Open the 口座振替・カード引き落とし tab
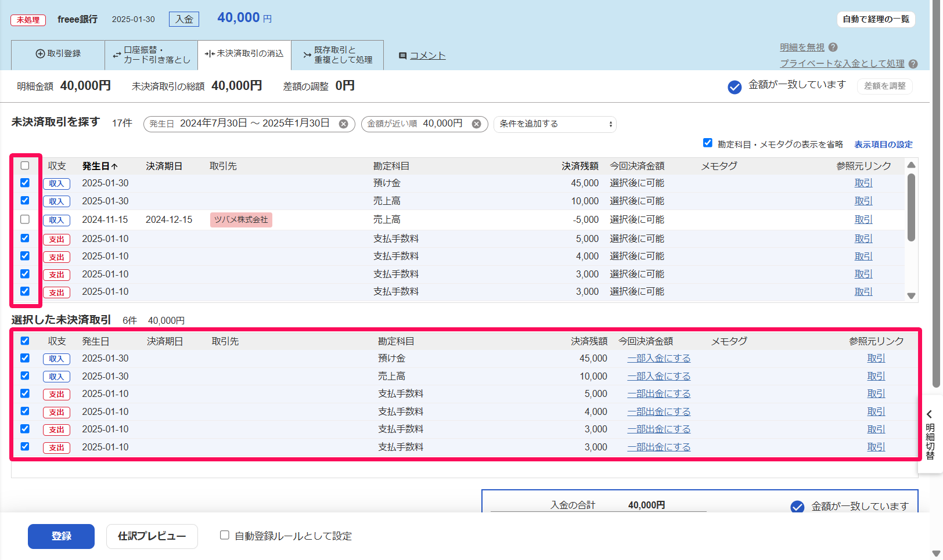The height and width of the screenshot is (560, 943). (152, 55)
